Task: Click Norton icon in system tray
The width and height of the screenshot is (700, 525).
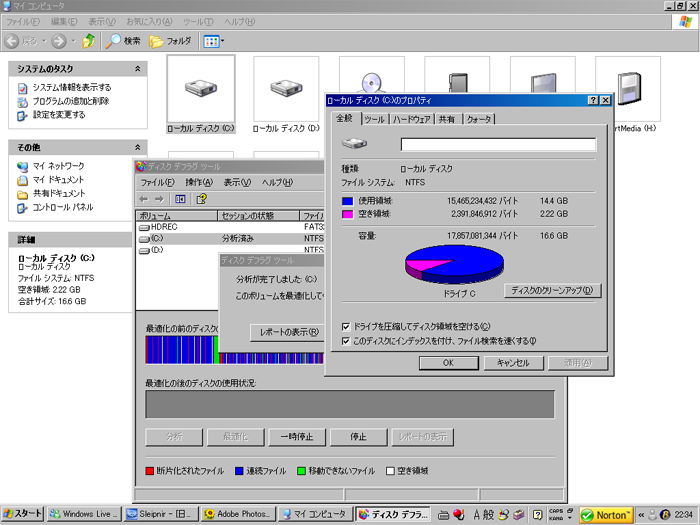Action: click(607, 515)
